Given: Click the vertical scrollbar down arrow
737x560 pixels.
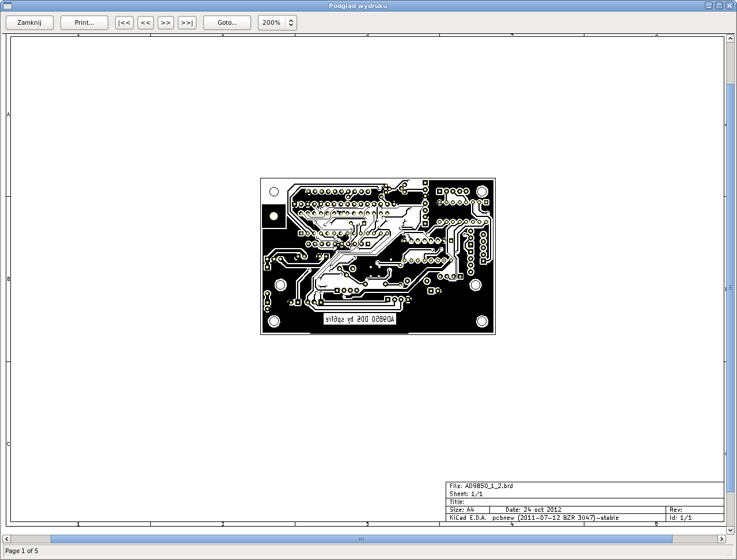Looking at the screenshot, I should [730, 530].
